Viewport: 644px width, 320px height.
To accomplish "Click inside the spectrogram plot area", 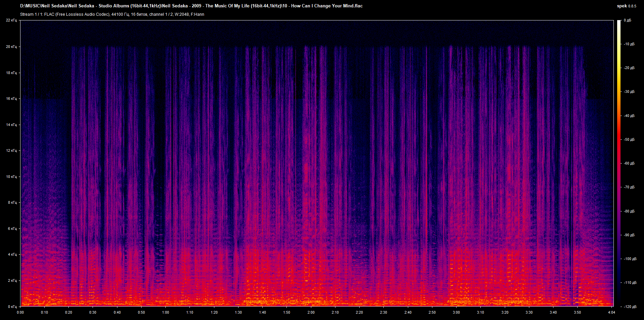I will (x=317, y=163).
